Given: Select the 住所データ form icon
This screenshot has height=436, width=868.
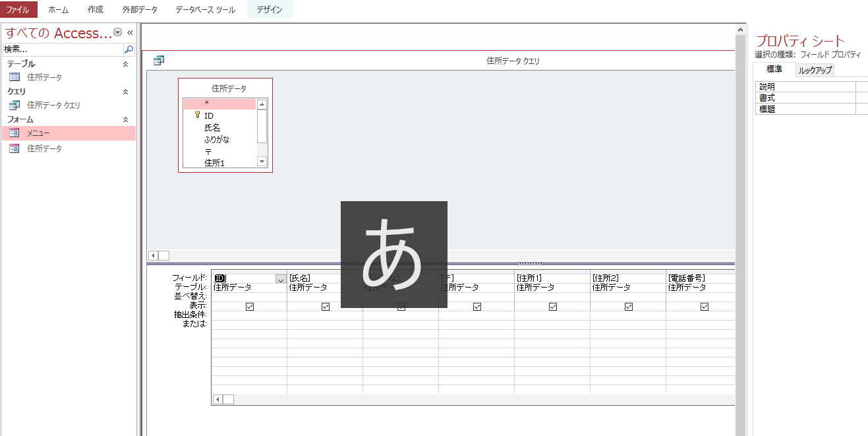Looking at the screenshot, I should (14, 148).
